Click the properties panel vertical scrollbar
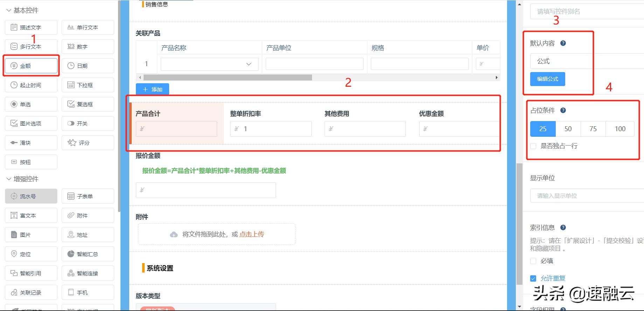The image size is (644, 311). [x=520, y=224]
